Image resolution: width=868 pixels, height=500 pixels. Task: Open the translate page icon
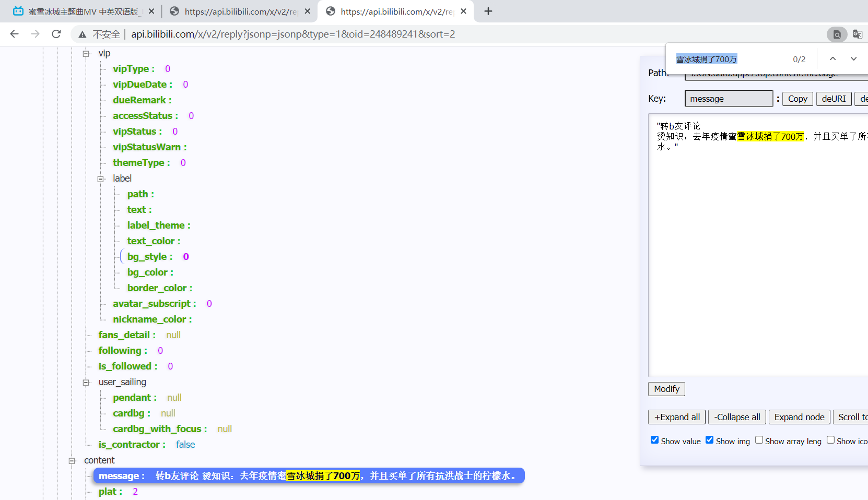click(858, 34)
